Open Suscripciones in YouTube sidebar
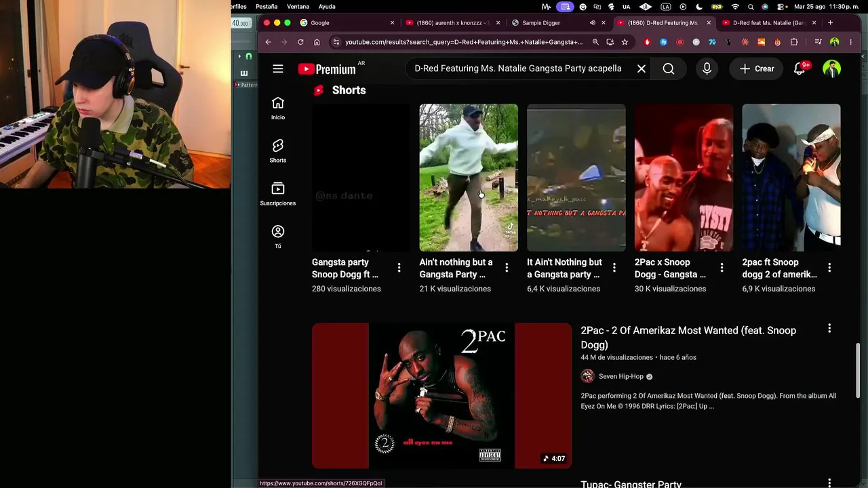 point(278,194)
